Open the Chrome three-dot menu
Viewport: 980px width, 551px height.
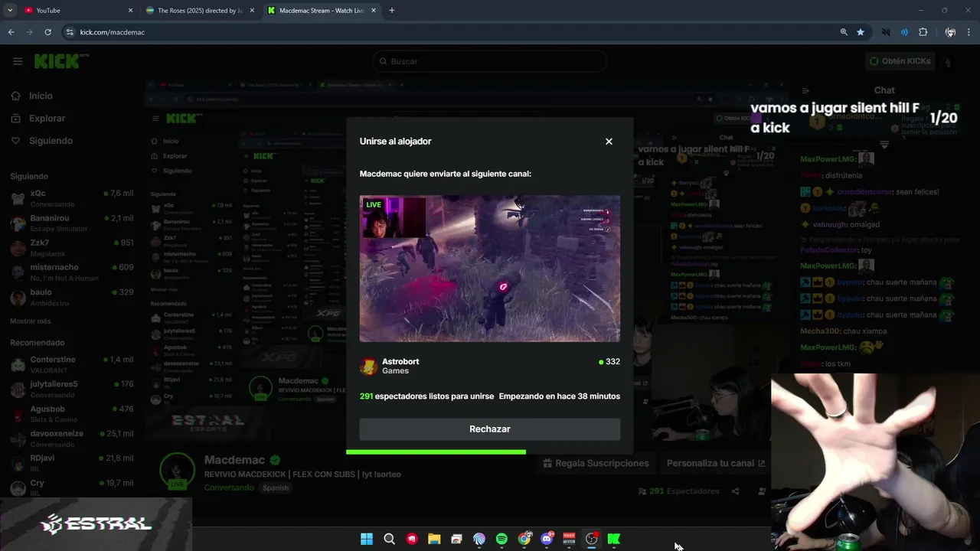click(x=969, y=32)
